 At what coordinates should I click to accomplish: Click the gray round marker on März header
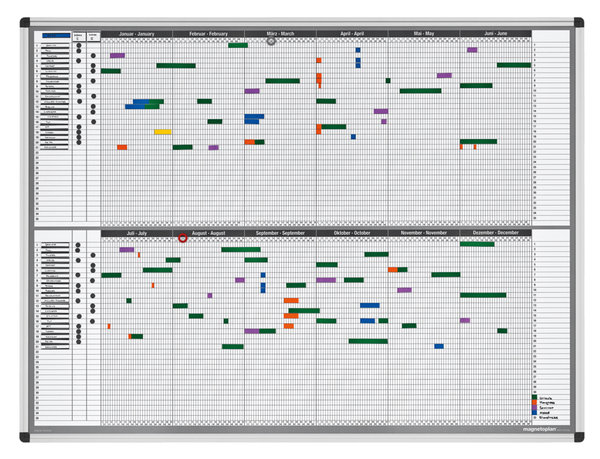271,41
